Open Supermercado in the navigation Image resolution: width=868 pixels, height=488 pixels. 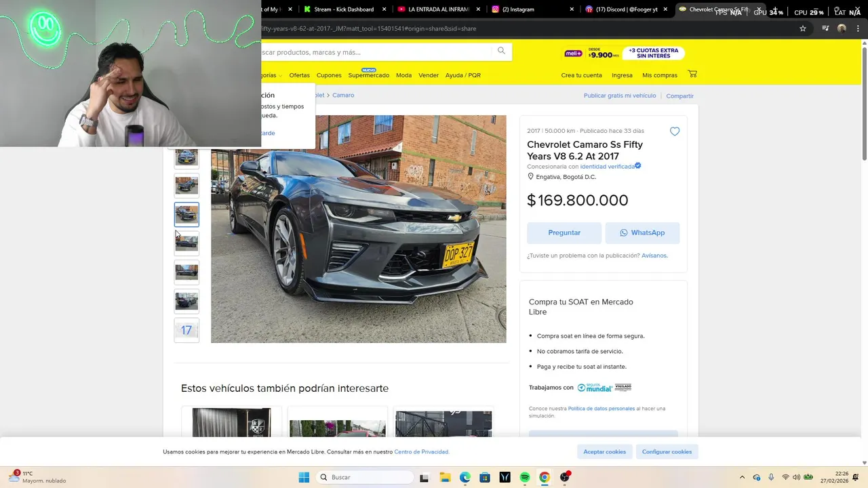click(x=369, y=75)
